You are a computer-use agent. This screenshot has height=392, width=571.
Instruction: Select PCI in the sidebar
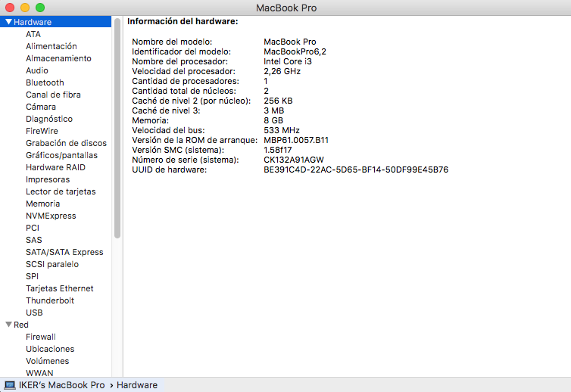coord(33,228)
